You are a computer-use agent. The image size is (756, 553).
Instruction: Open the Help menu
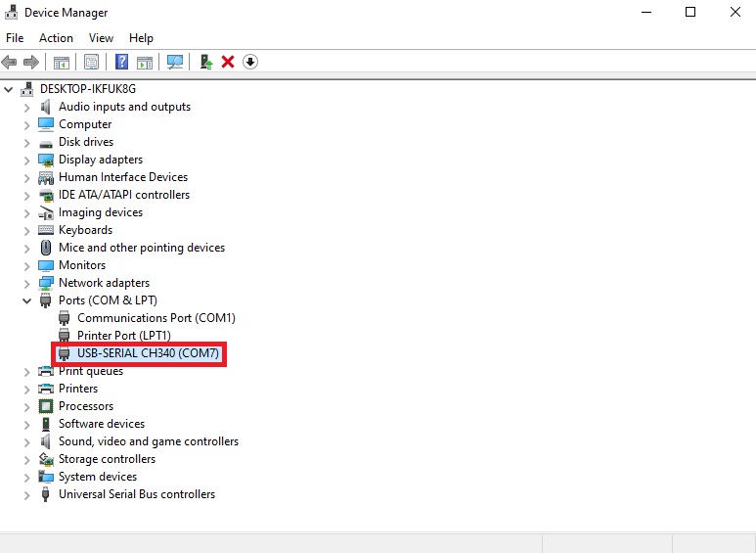tap(141, 38)
